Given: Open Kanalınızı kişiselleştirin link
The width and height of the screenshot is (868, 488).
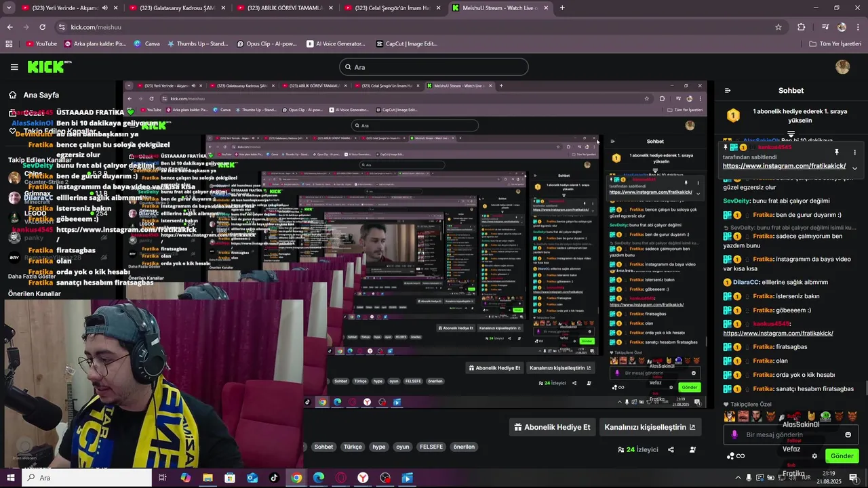Looking at the screenshot, I should click(650, 427).
